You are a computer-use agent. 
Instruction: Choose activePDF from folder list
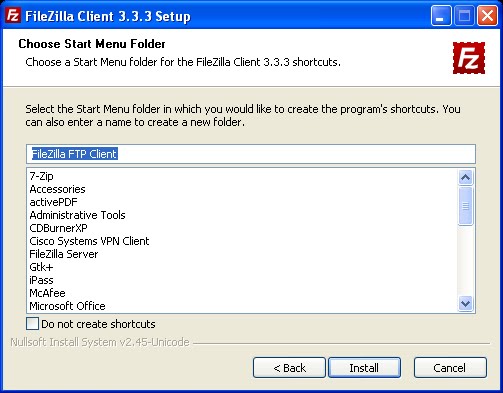click(x=53, y=202)
